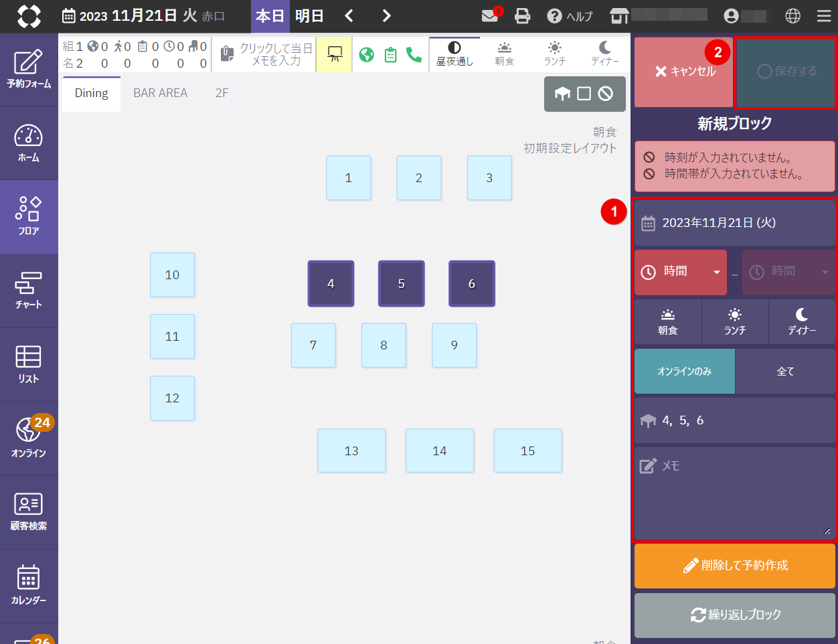Select オンラインのみ block option
838x644 pixels.
click(x=684, y=372)
